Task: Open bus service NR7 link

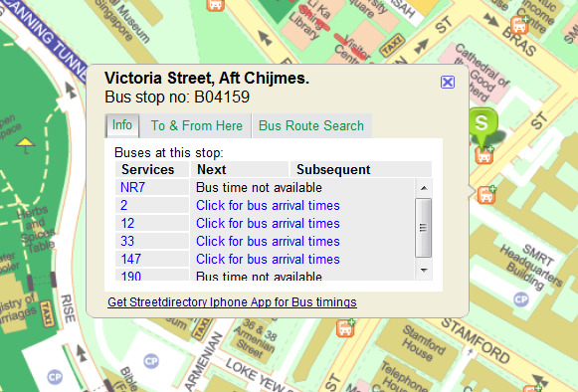Action: 132,187
